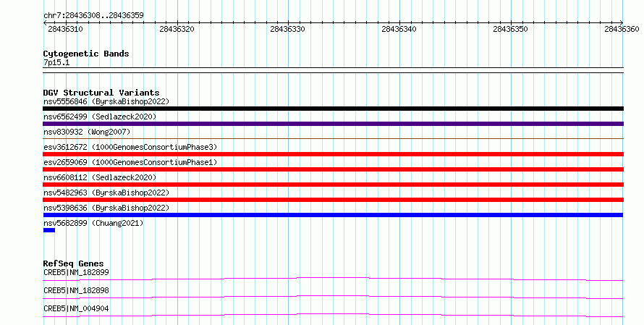644x325 pixels.
Task: Click the black cytogenetic band 7p15.1 line
Action: [x=333, y=70]
